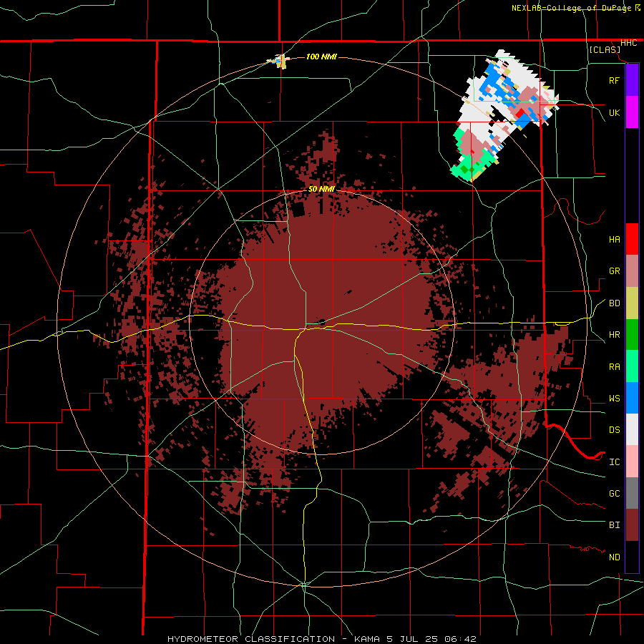Select the GR graupel color swatch
The width and height of the screenshot is (644, 644).
[632, 271]
